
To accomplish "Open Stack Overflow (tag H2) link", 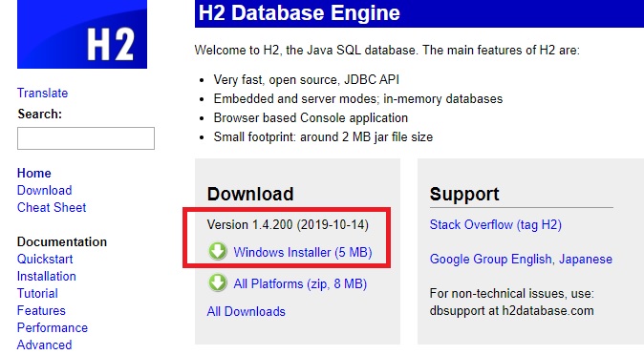I will coord(495,225).
